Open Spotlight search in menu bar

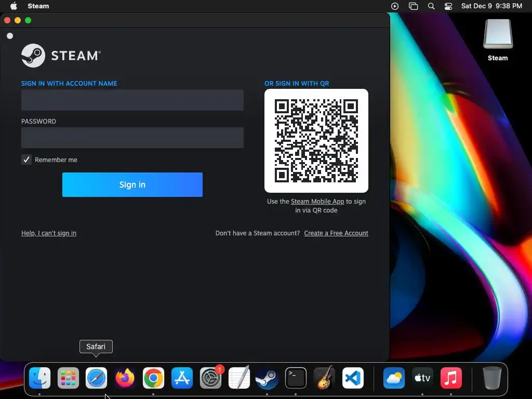431,6
